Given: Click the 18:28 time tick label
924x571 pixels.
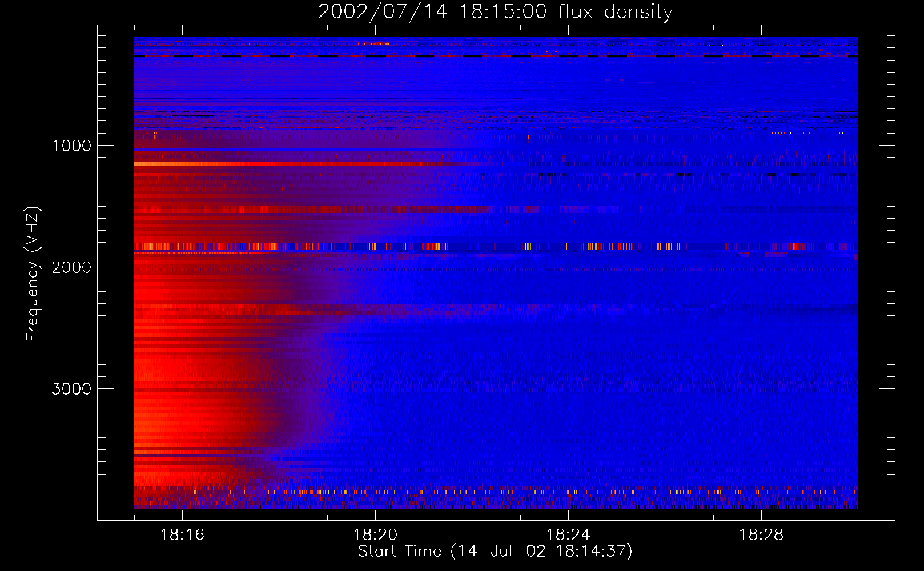Looking at the screenshot, I should tap(761, 535).
